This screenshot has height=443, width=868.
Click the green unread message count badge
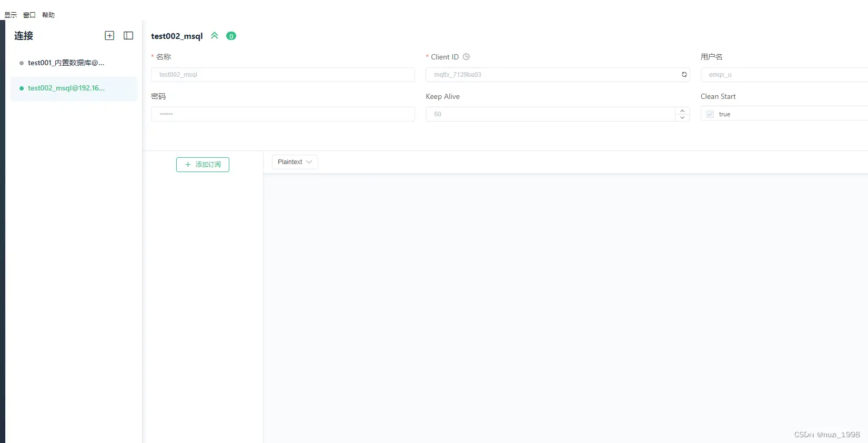point(231,36)
